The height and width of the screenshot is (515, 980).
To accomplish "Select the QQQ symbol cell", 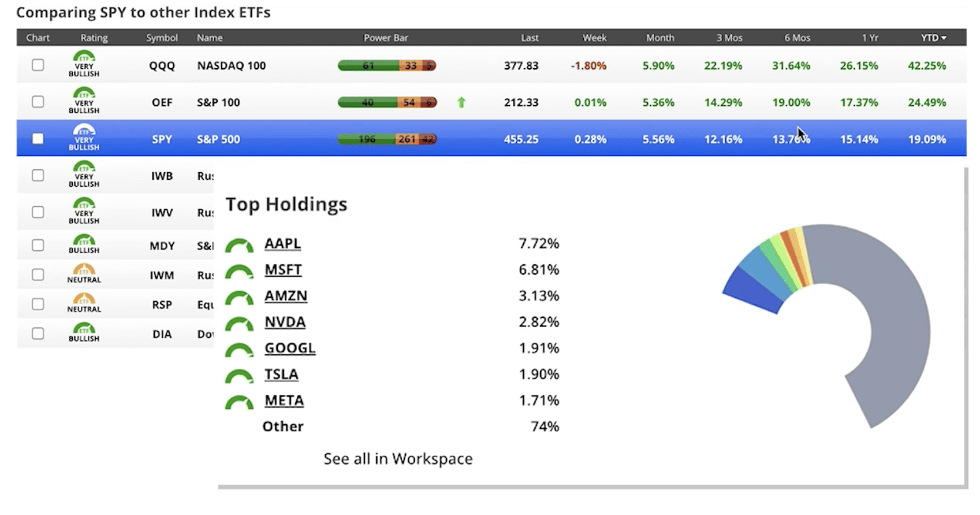I will (162, 65).
